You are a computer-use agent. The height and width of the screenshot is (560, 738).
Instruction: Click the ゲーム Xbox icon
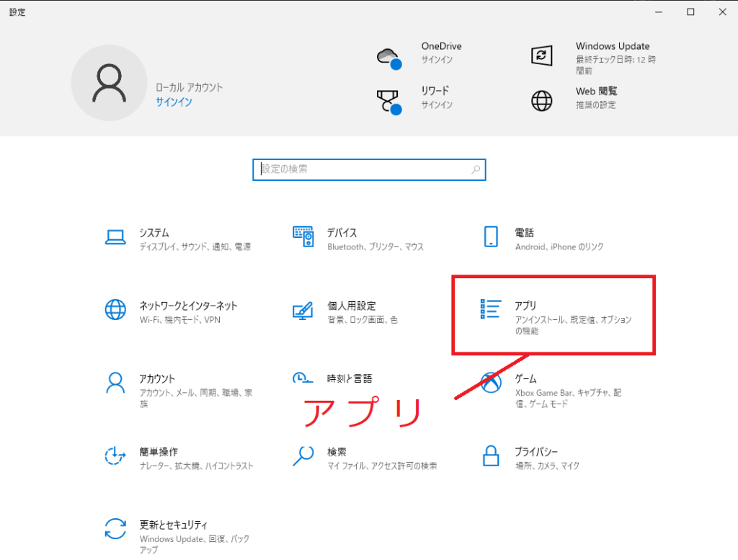tap(491, 382)
